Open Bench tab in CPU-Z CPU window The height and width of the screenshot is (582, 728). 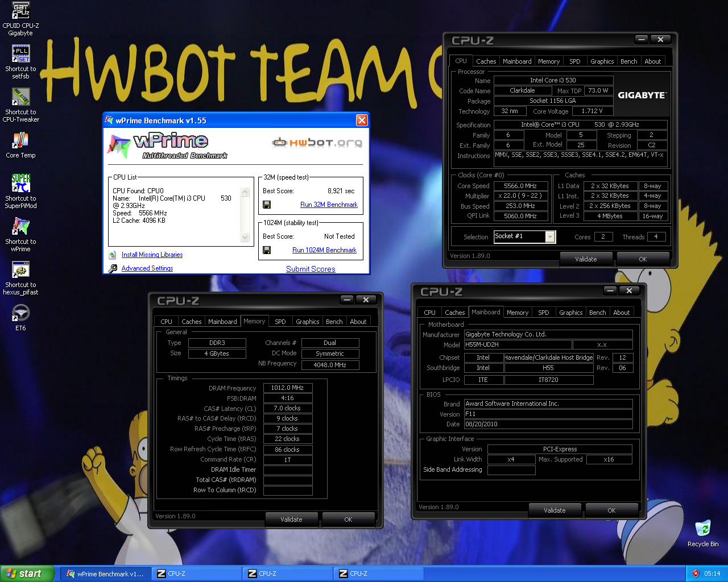tap(628, 61)
